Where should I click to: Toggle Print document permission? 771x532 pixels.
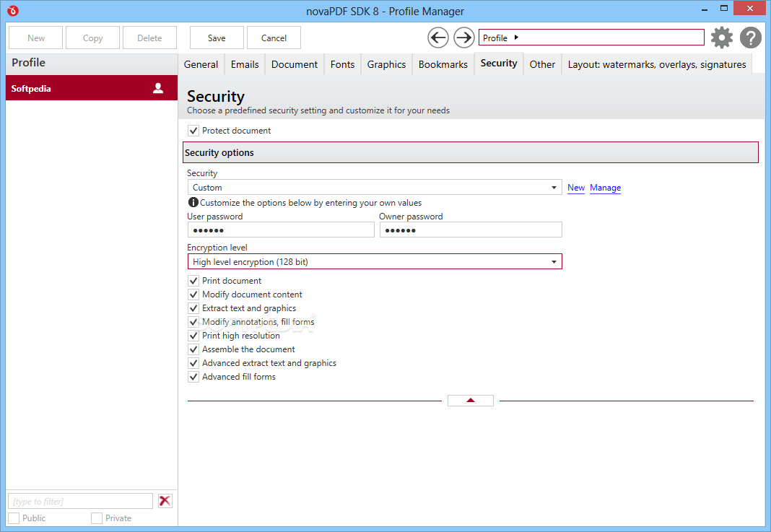pyautogui.click(x=193, y=281)
